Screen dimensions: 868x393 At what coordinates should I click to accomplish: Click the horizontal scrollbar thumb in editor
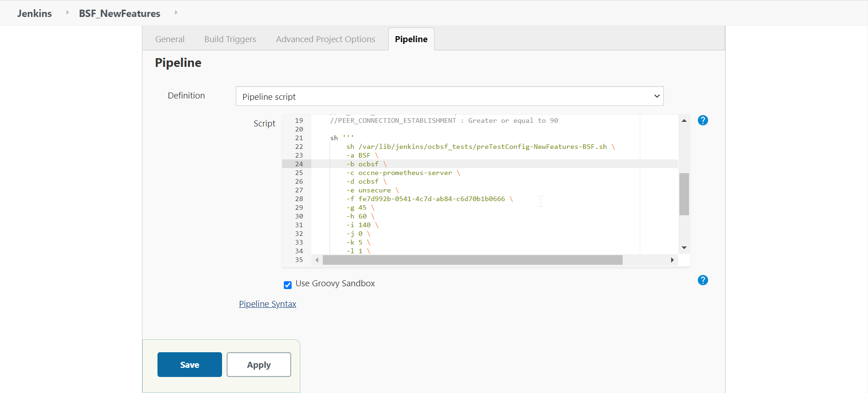[x=472, y=260]
